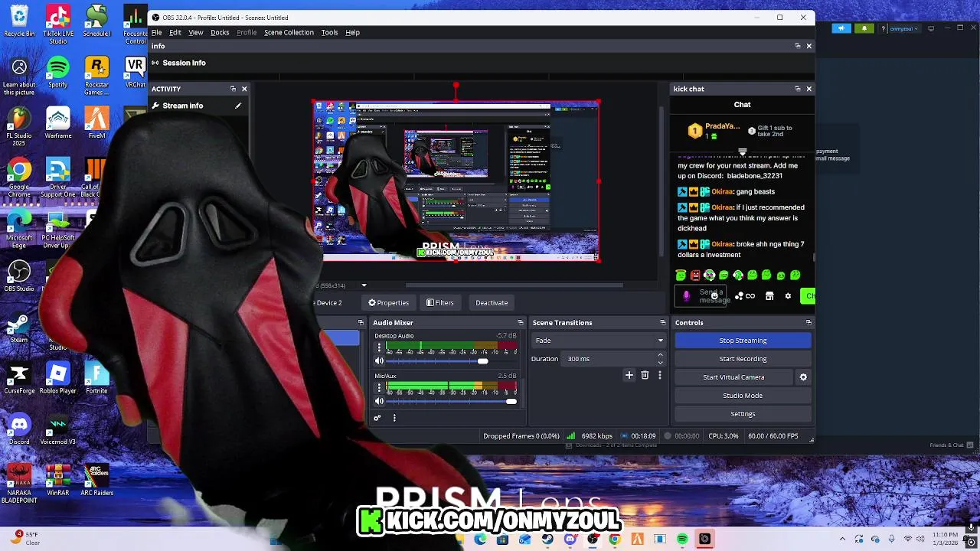Open preview scaling dropdown arrow below preview
Screen dimensions: 980x551
(364, 285)
